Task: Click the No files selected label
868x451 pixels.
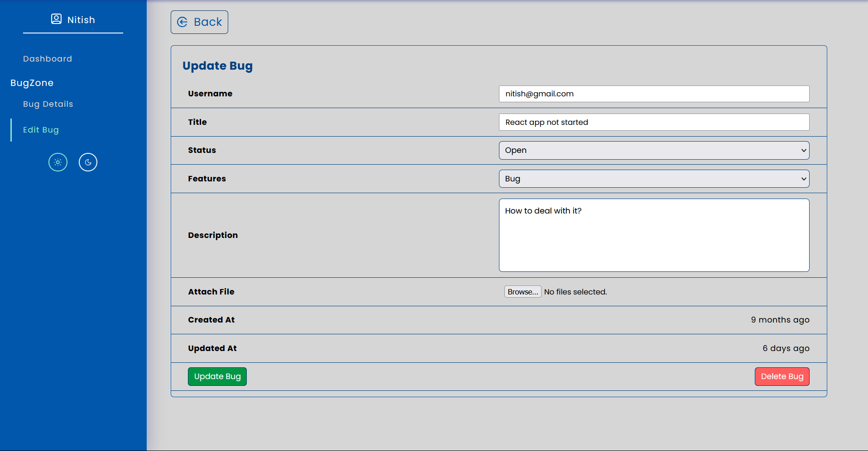Action: (x=575, y=292)
